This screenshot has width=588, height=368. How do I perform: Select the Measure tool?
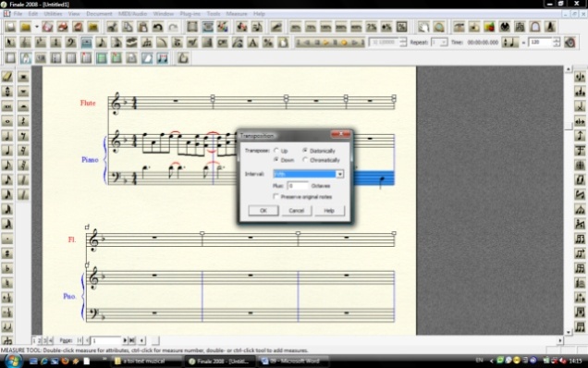pos(86,43)
